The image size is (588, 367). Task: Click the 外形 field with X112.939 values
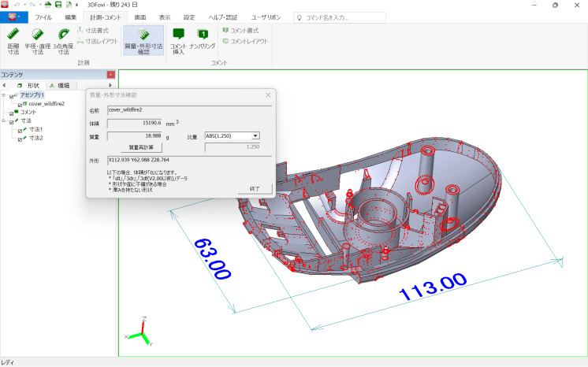pyautogui.click(x=189, y=161)
